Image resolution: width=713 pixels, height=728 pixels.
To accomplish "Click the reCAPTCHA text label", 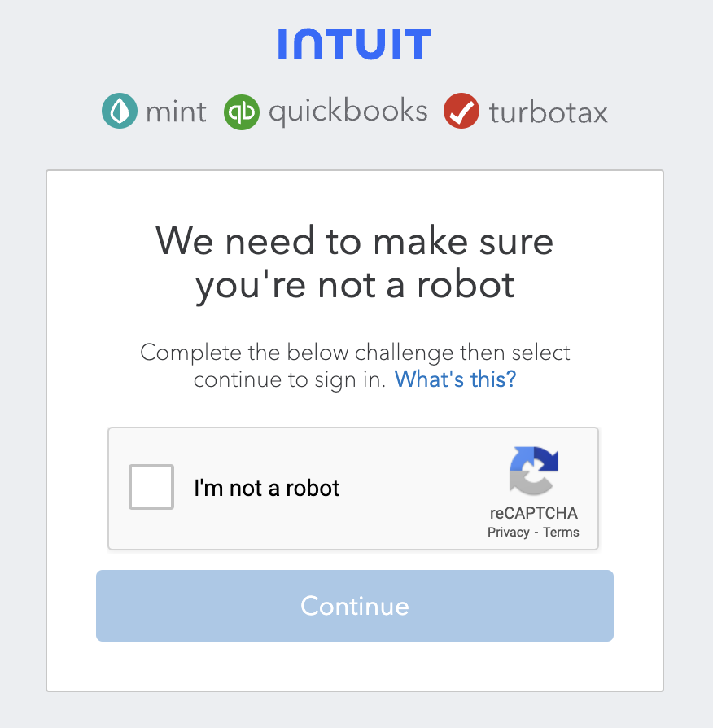I will pos(533,514).
